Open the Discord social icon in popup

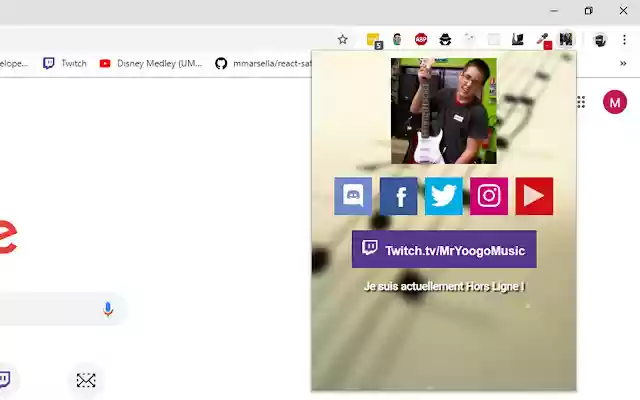[353, 196]
